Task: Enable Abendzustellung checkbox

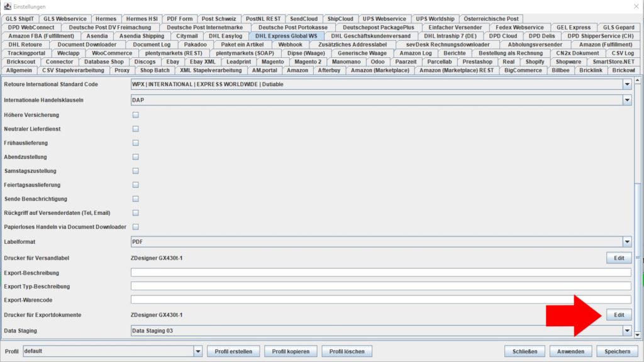Action: click(136, 156)
